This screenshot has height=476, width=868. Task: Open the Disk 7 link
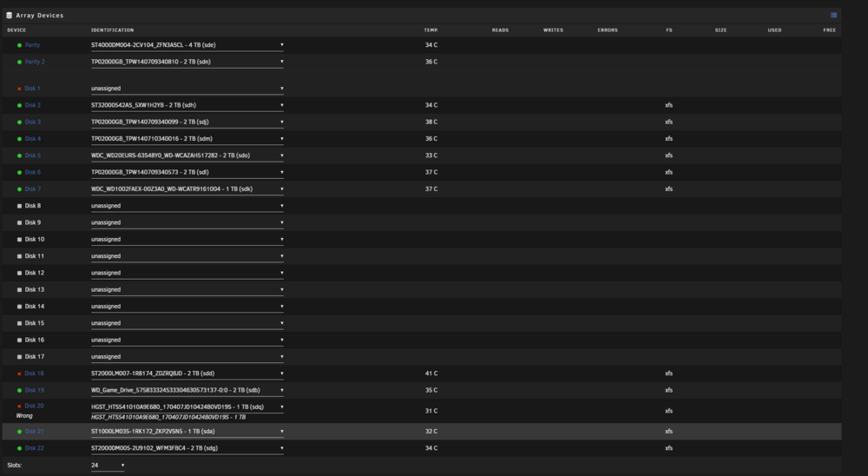pyautogui.click(x=33, y=189)
